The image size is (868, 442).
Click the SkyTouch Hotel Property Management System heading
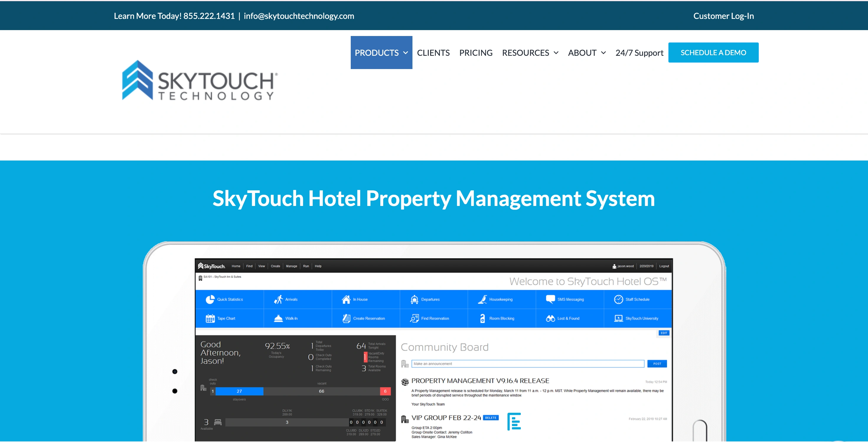pyautogui.click(x=434, y=198)
